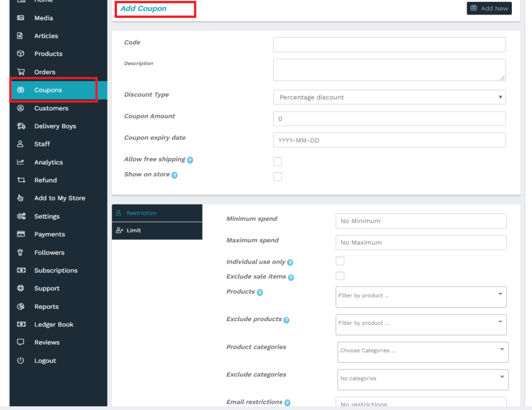Viewport: 532px width, 410px height.
Task: Click the Reviews speech bubble icon
Action: (21, 343)
